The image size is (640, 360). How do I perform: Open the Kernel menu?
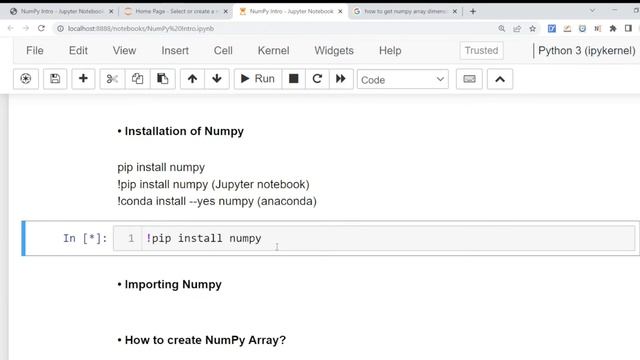[x=273, y=51]
